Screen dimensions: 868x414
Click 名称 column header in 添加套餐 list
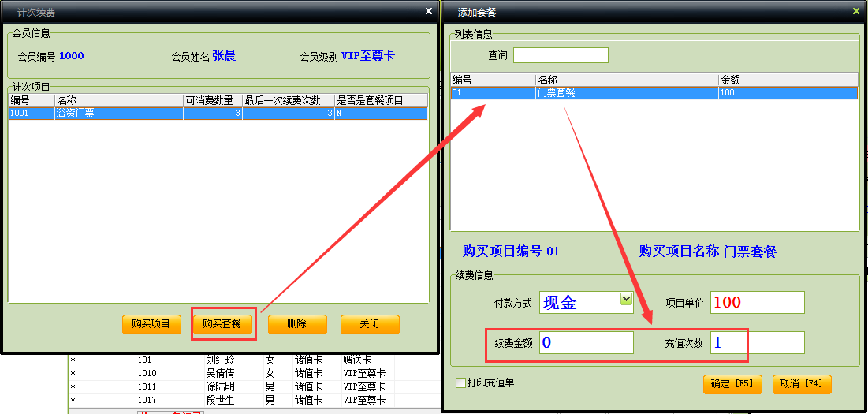[x=627, y=80]
